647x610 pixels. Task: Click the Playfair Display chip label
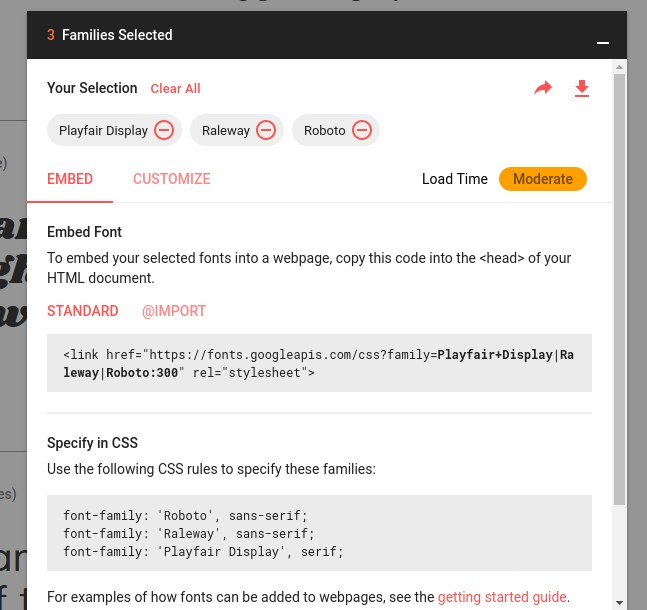coord(103,130)
